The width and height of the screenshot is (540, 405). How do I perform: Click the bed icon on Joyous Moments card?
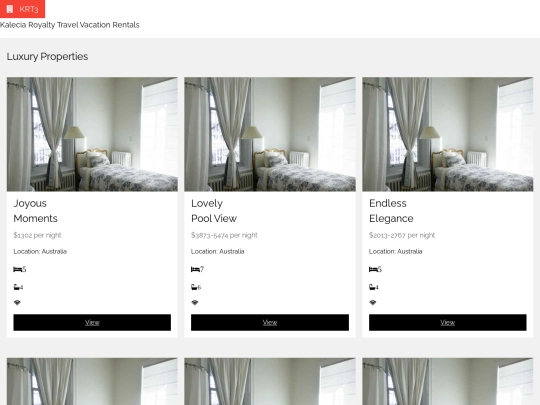pyautogui.click(x=18, y=269)
